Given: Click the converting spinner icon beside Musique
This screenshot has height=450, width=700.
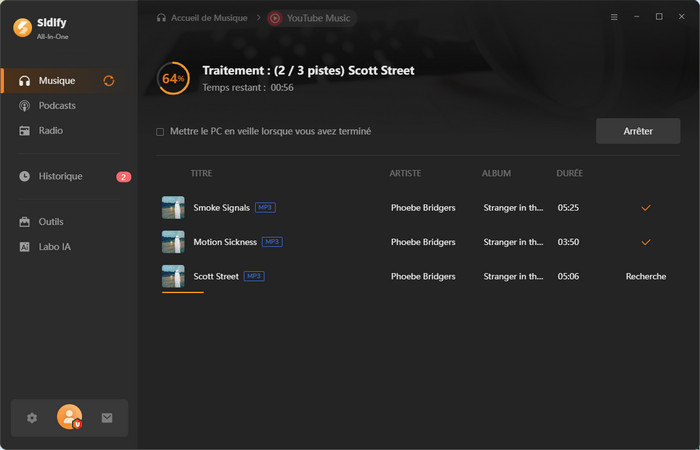Looking at the screenshot, I should [x=109, y=81].
